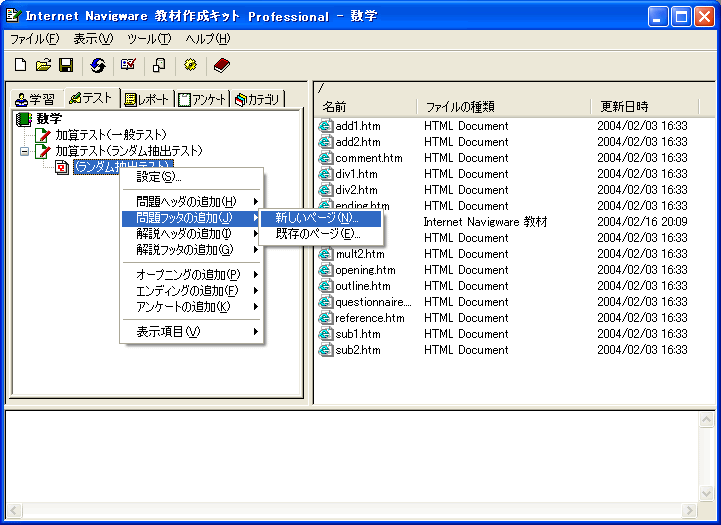Switch to the アンケート tab
Image resolution: width=721 pixels, height=525 pixels.
(x=202, y=99)
